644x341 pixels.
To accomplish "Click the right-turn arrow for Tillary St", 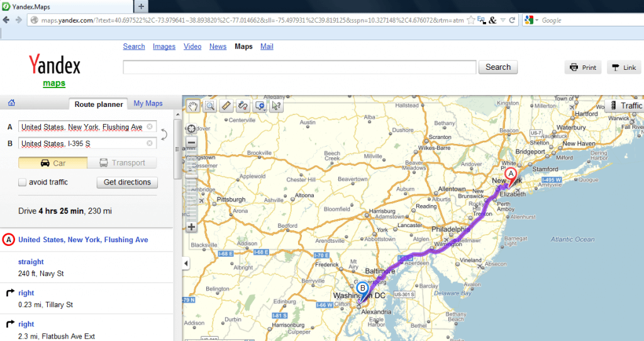I will 10,293.
